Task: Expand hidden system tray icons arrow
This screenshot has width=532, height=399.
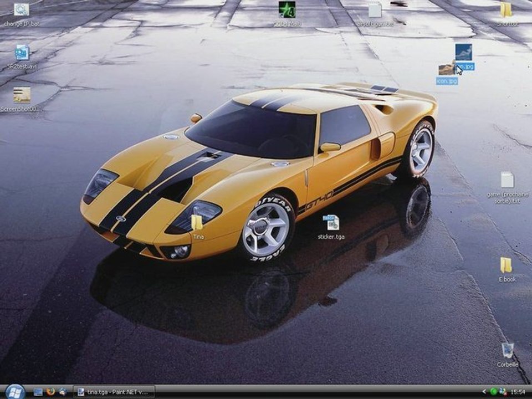Action: coord(484,392)
